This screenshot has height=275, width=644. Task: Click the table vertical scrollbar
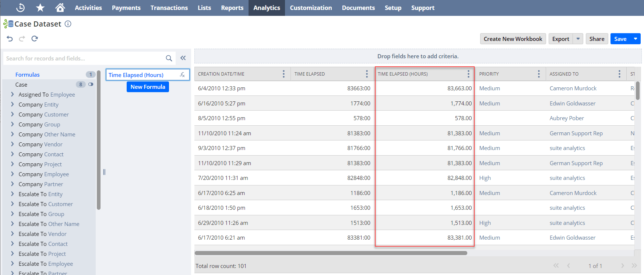(x=638, y=91)
